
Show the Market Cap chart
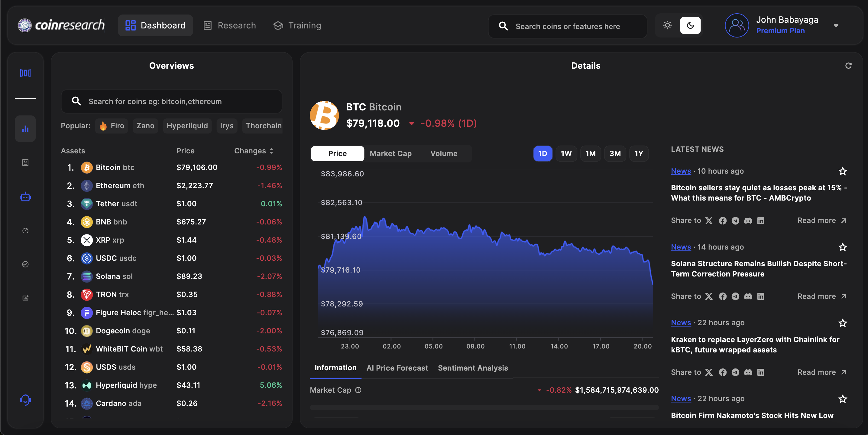(390, 153)
